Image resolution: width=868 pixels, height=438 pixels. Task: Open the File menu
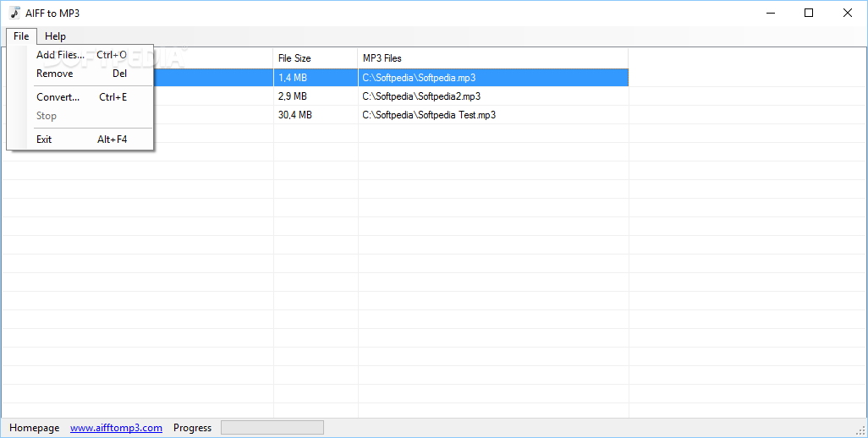(22, 36)
